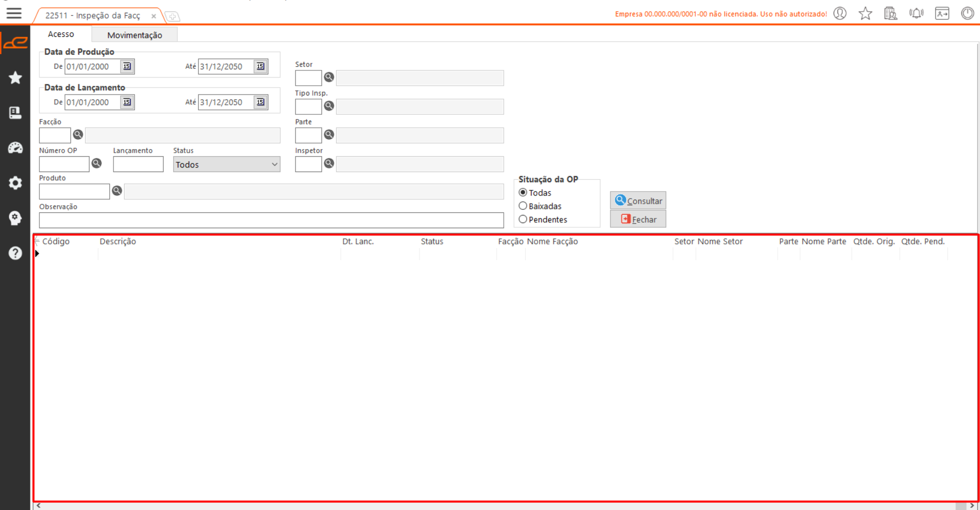
Task: Open calendar picker for Data de Lançamento Até
Action: (x=261, y=102)
